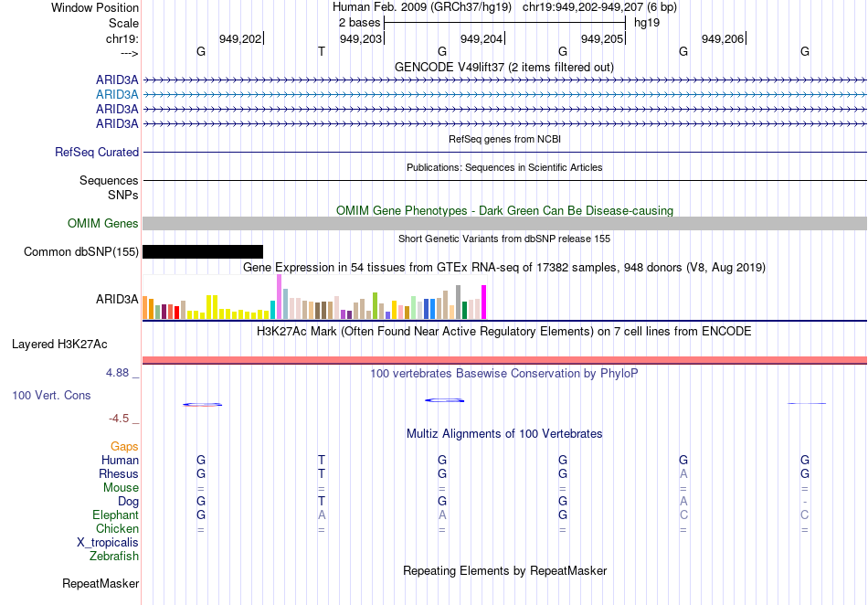The image size is (868, 605).
Task: Click position marker 949,203 on ruler
Action: (x=361, y=39)
